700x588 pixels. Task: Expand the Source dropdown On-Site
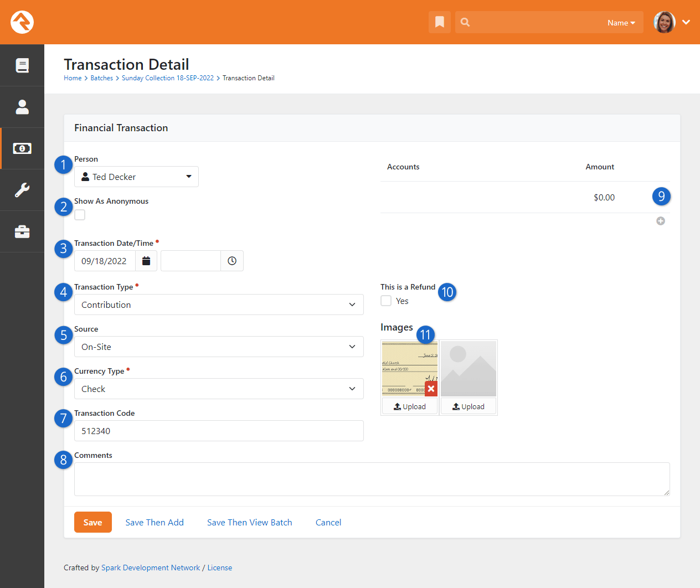pos(219,347)
